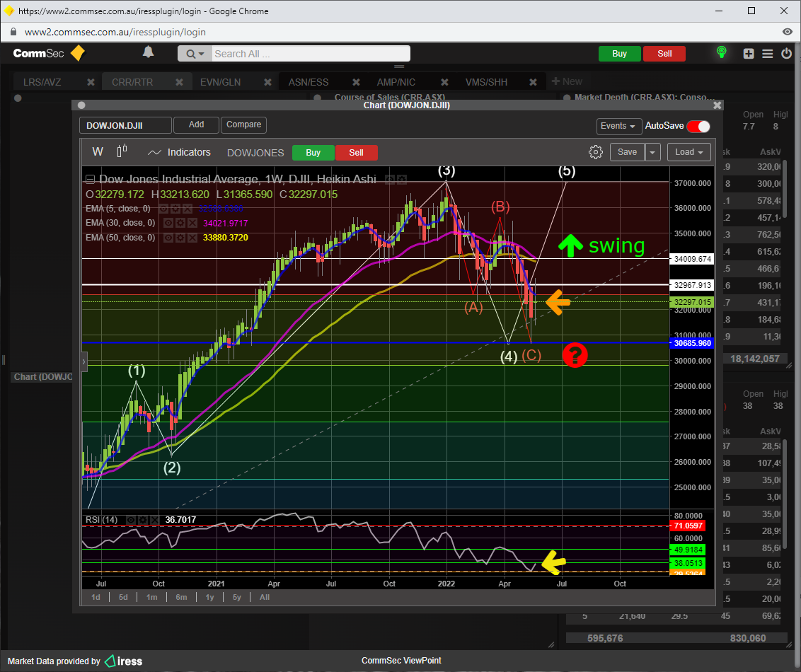Click the red Sell button in top bar
The image size is (801, 672).
click(x=664, y=54)
